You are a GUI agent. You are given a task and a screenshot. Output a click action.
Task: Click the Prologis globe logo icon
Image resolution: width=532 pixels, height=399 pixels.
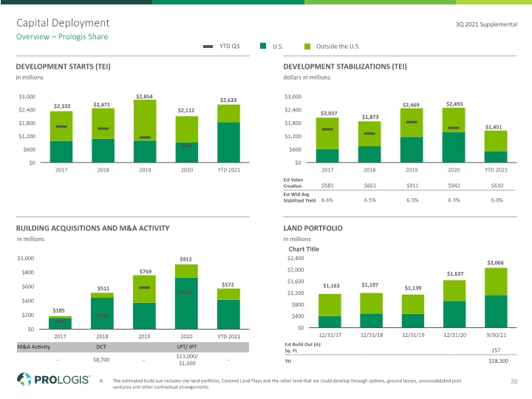24,379
